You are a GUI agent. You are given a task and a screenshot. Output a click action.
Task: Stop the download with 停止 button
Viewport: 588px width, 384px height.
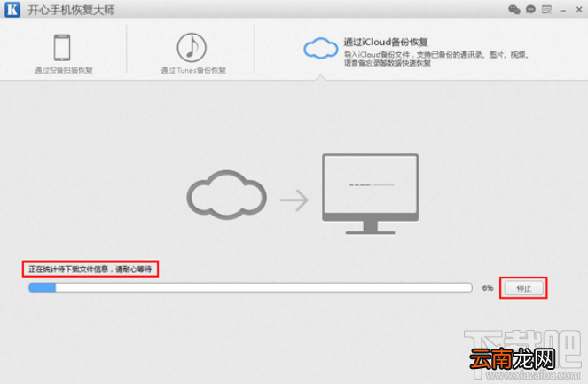524,288
